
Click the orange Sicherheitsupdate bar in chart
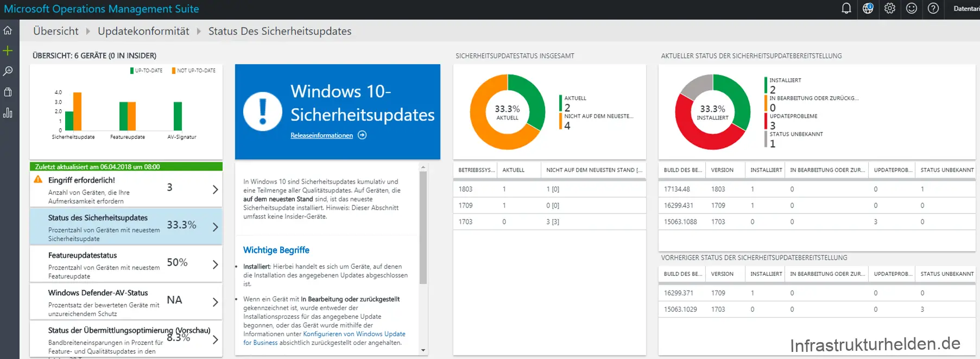click(77, 111)
